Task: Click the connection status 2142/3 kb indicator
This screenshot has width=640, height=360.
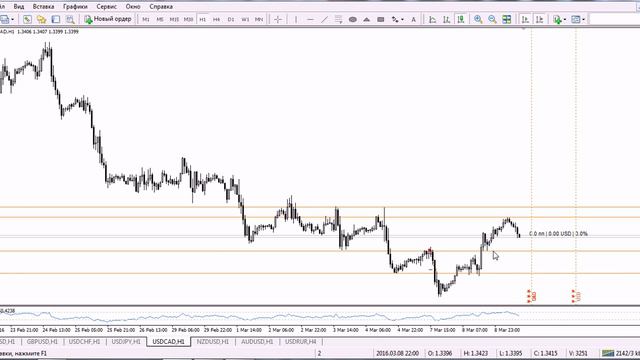Action: [621, 353]
